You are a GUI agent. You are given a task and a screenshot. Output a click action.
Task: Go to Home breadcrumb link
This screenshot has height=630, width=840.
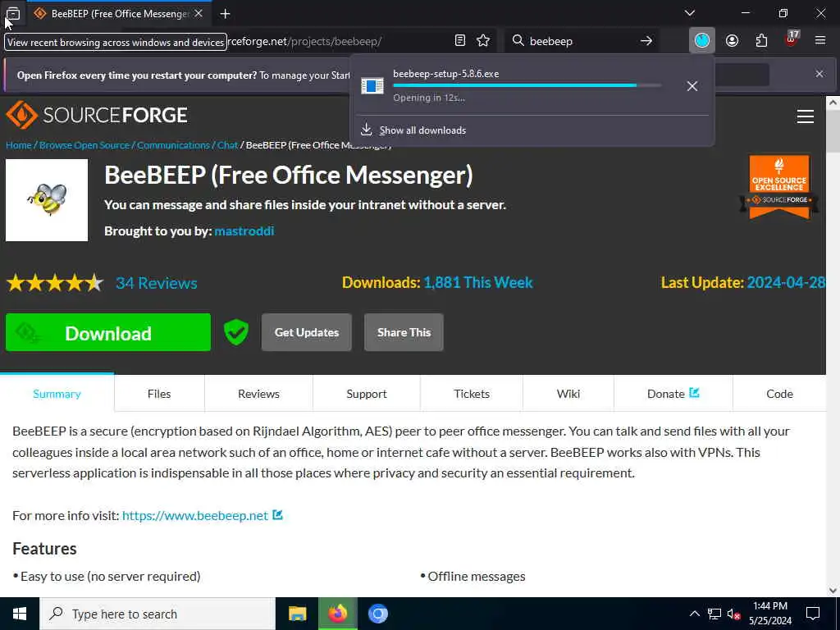(19, 145)
